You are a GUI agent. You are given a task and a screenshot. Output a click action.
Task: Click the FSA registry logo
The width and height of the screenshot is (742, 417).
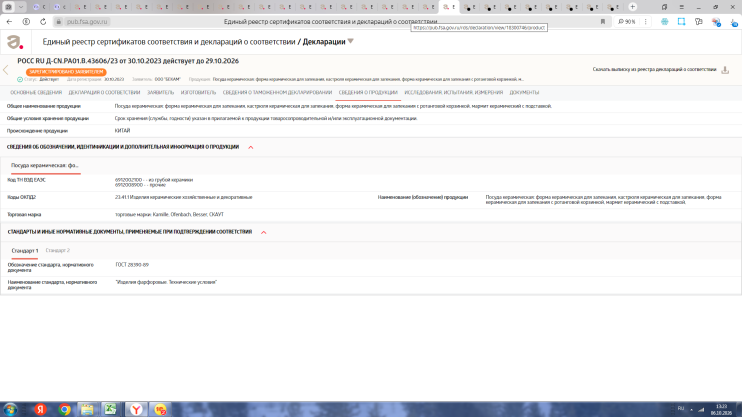[x=15, y=42]
